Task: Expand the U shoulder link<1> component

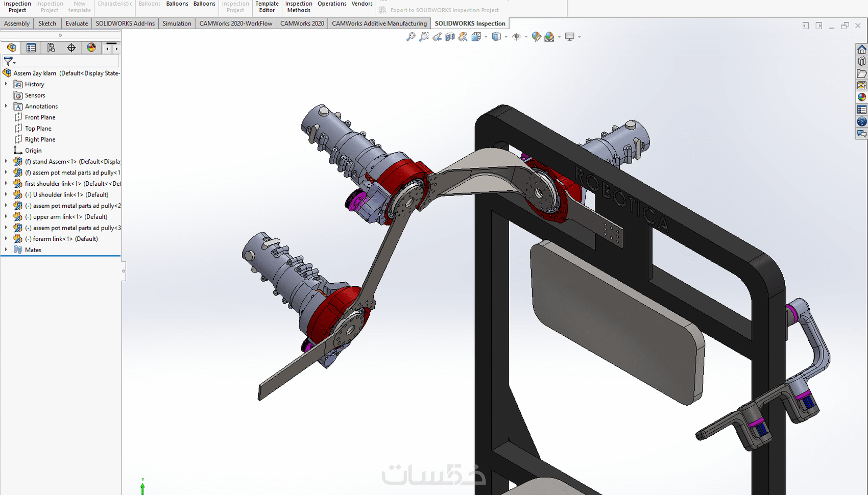Action: [6, 194]
